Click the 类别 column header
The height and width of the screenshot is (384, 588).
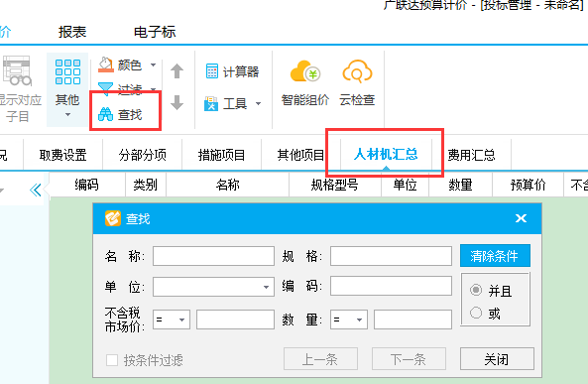[x=146, y=185]
